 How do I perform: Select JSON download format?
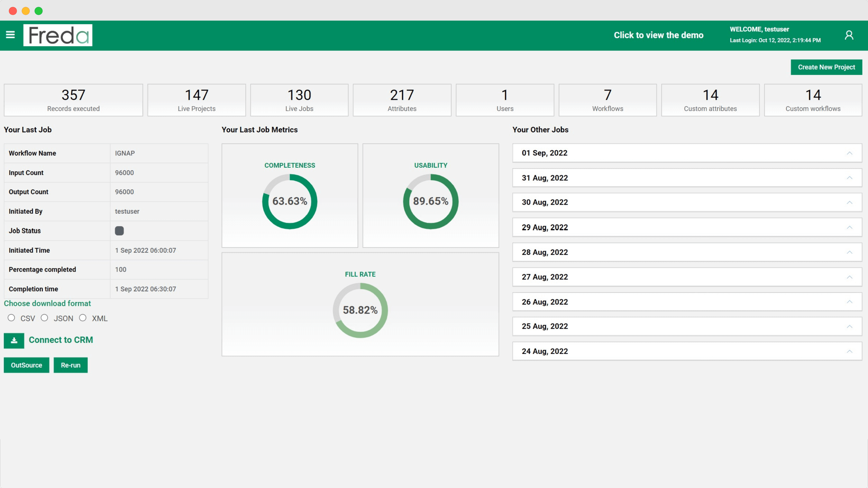click(x=44, y=318)
